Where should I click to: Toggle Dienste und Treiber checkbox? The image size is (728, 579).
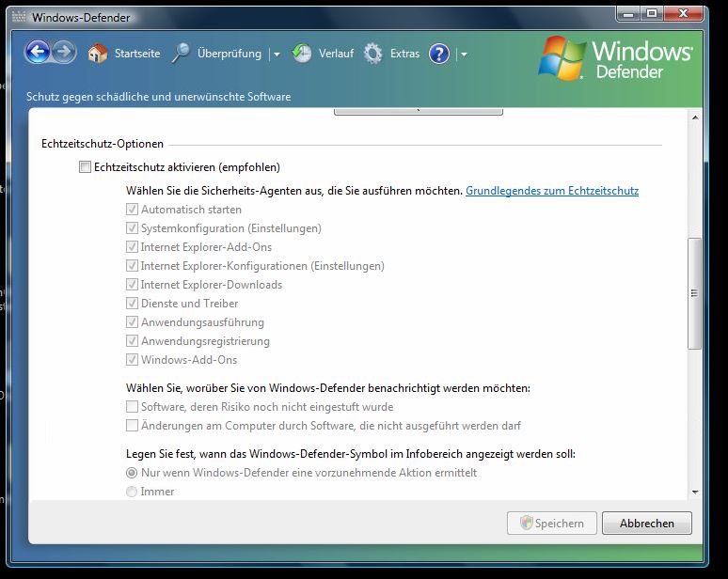point(132,304)
